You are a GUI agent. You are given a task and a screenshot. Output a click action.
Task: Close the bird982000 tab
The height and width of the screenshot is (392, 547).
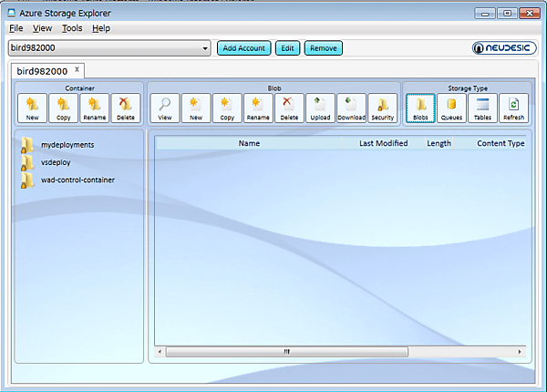77,69
